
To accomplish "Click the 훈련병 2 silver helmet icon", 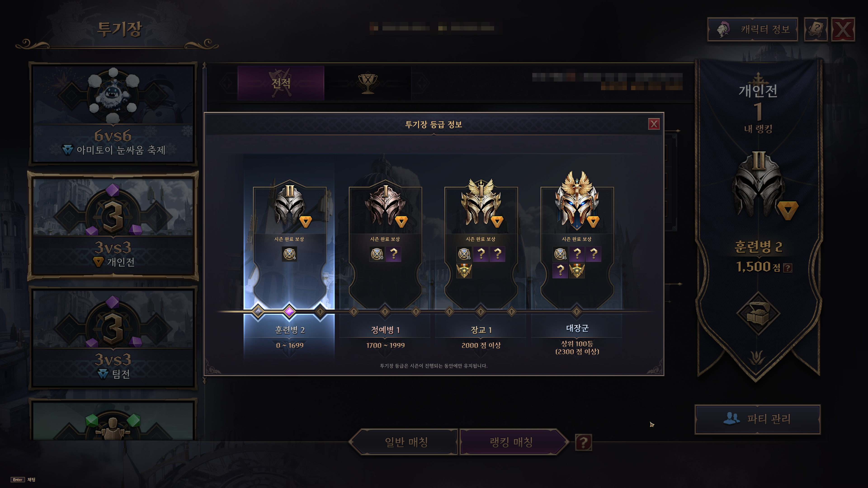I will [289, 205].
